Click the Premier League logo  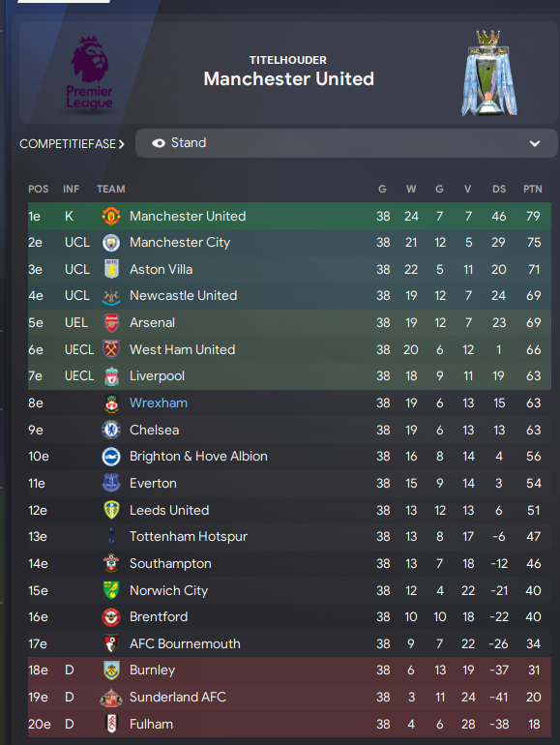[90, 74]
